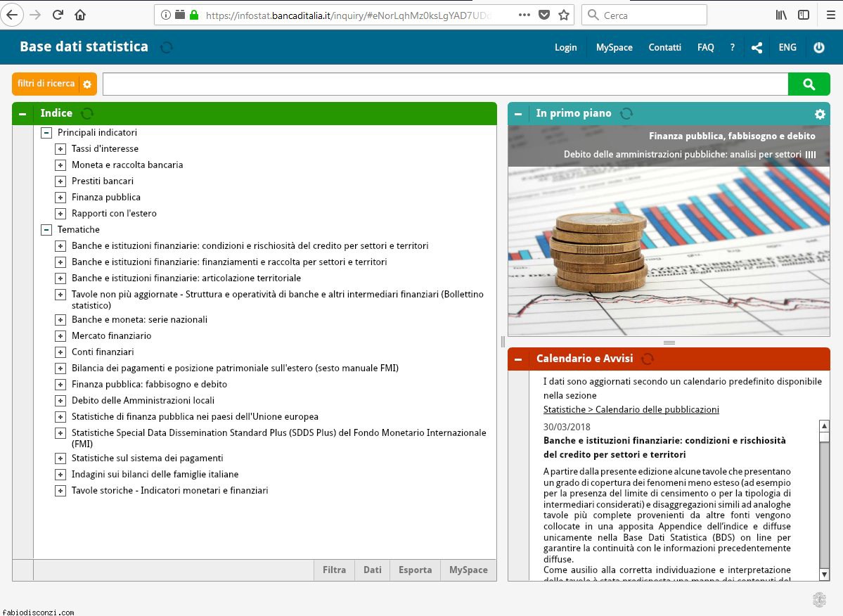Click the MySpace button below the index
Viewport: 843px width, 616px height.
468,570
